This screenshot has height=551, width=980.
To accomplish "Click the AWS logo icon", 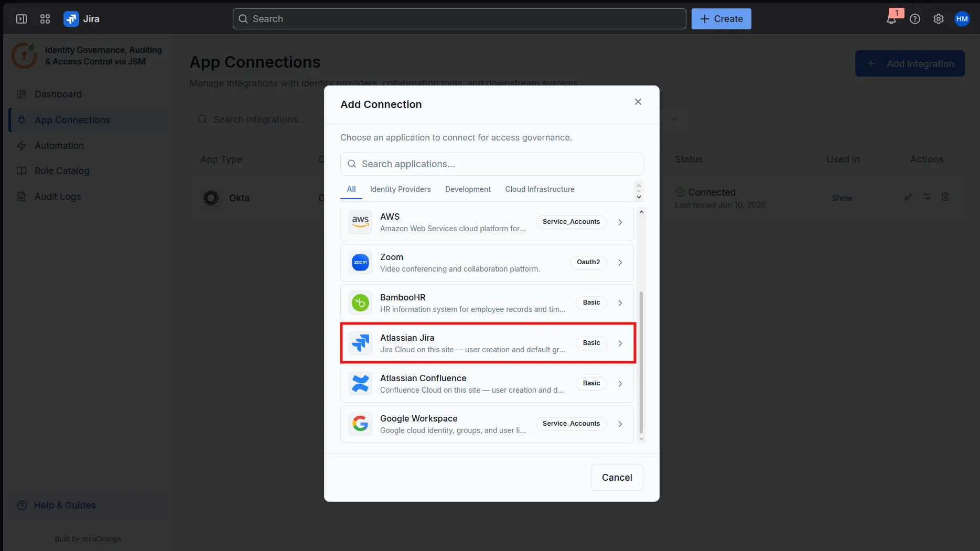I will click(360, 222).
